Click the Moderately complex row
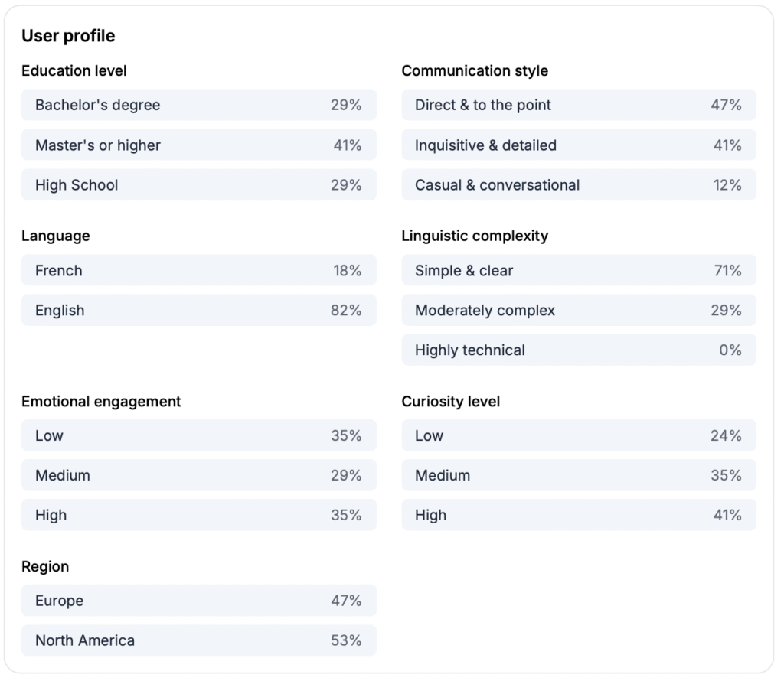 pyautogui.click(x=578, y=310)
